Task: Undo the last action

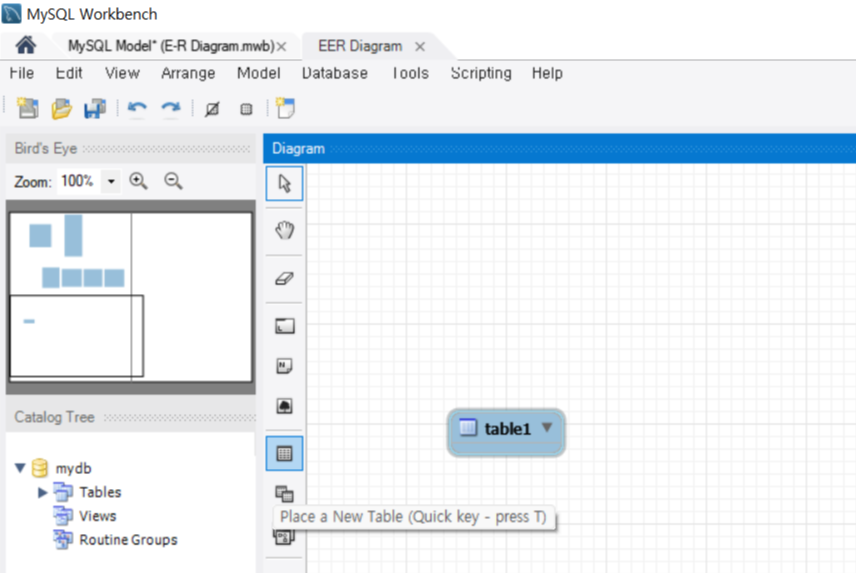Action: coord(137,108)
